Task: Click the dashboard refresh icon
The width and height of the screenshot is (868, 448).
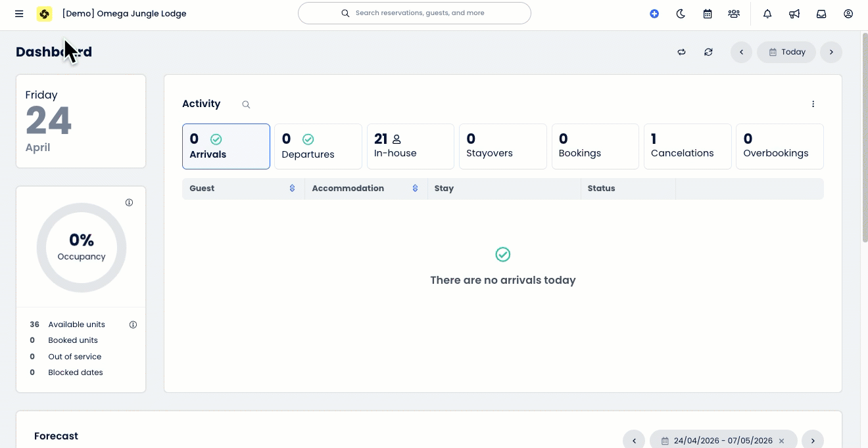Action: point(708,52)
